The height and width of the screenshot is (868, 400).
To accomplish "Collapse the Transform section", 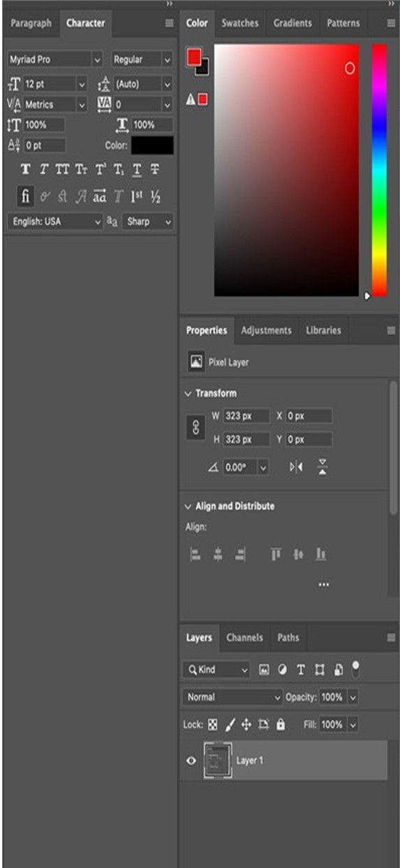I will click(x=188, y=394).
